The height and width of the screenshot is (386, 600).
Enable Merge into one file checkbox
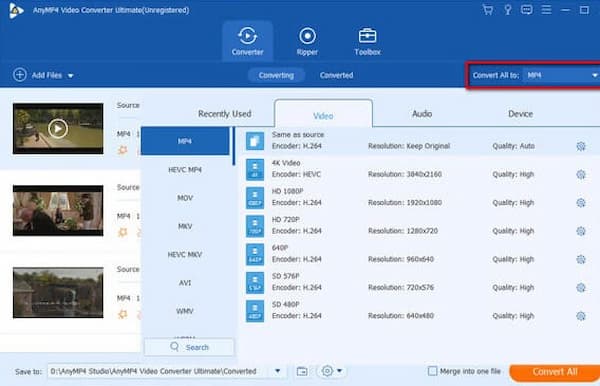pos(432,371)
